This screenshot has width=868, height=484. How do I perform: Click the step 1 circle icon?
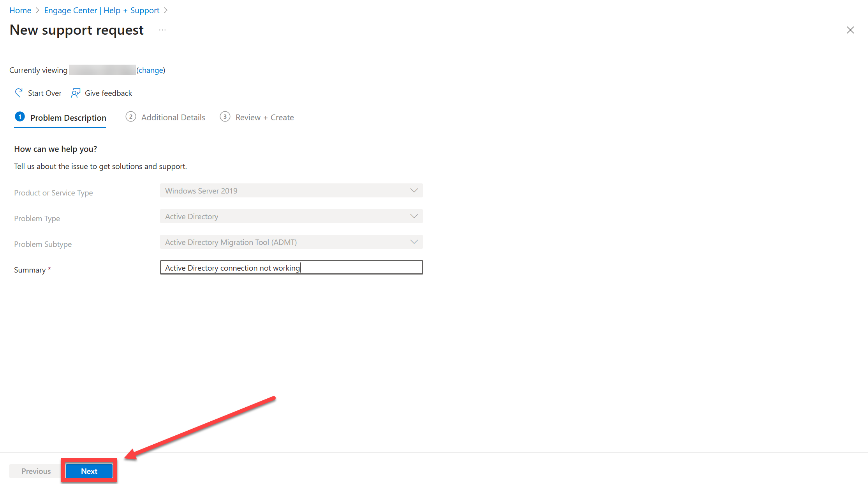click(20, 117)
